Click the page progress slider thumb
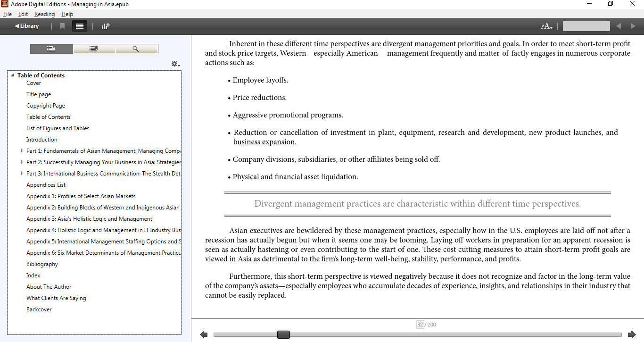 [x=283, y=334]
